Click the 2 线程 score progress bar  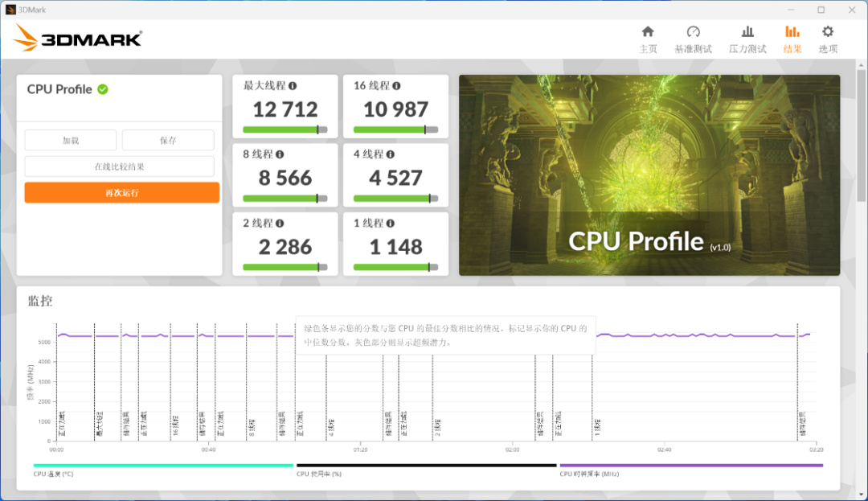285,267
